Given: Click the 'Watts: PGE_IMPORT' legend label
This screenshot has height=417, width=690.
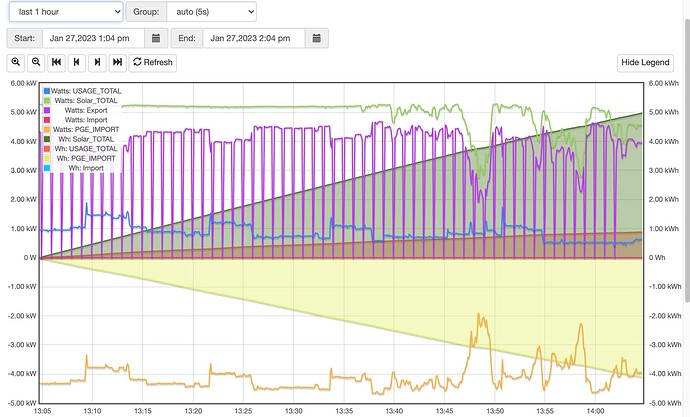Looking at the screenshot, I should 86,130.
